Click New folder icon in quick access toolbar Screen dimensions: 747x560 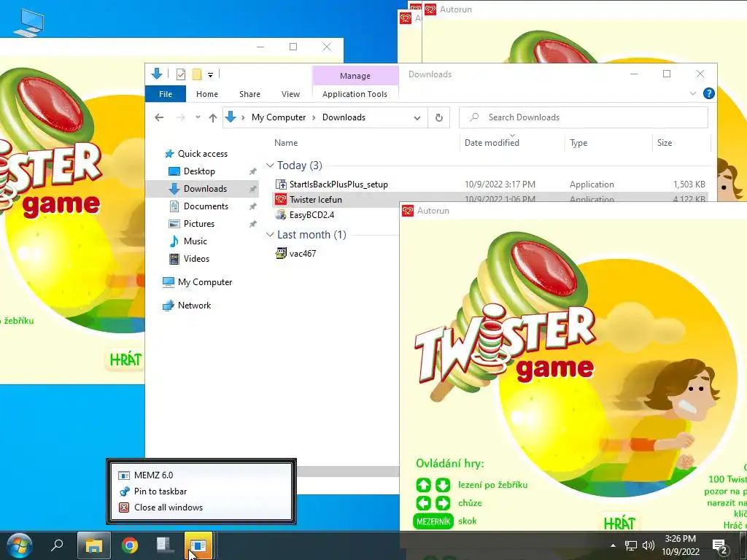[197, 74]
